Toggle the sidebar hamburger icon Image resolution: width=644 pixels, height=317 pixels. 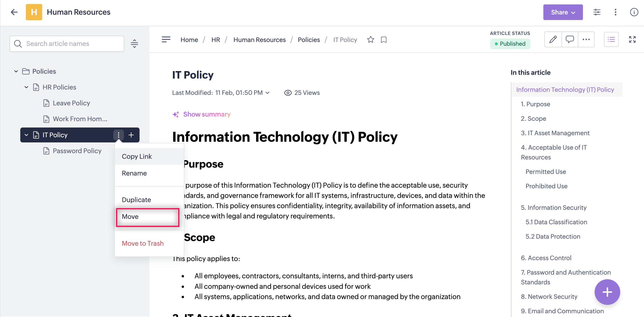coord(166,40)
